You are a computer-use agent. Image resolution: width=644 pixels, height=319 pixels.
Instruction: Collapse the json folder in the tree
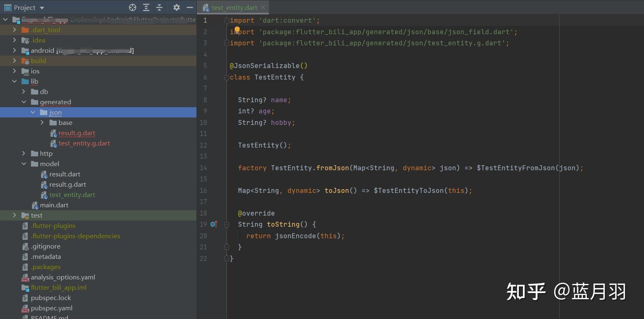tap(33, 112)
